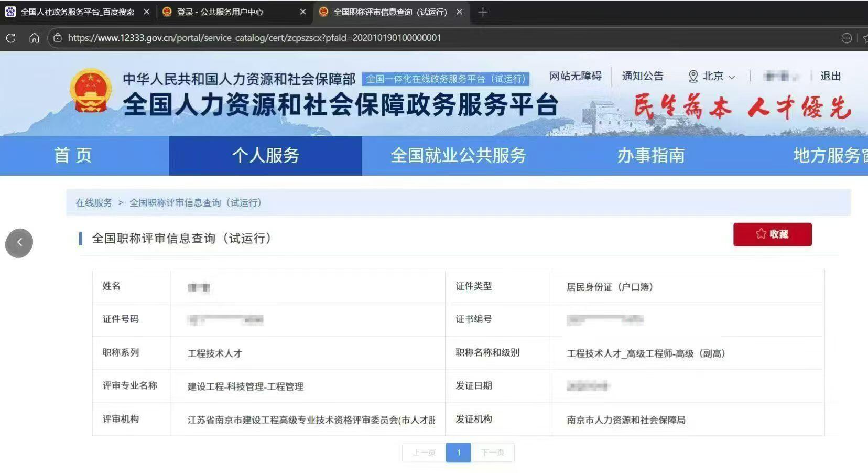Click the 评审机构 label cell
This screenshot has height=473, width=868.
tap(132, 419)
